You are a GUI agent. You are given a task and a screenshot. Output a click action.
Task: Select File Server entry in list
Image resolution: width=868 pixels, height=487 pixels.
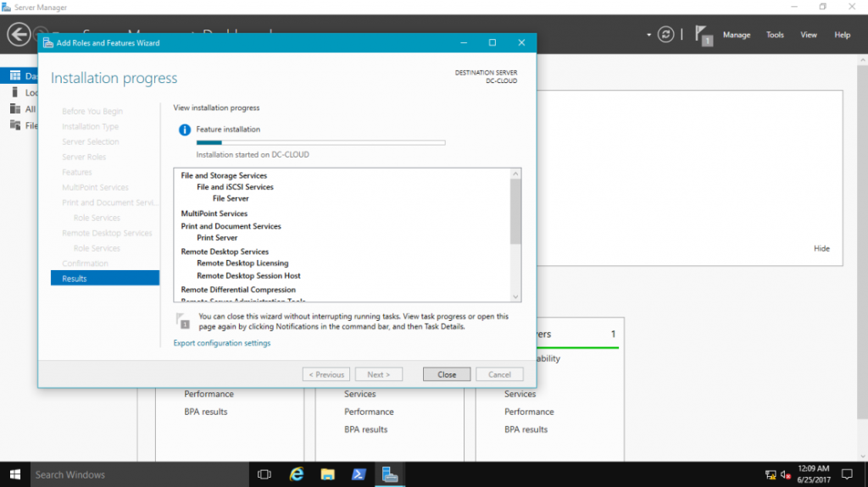click(x=231, y=199)
